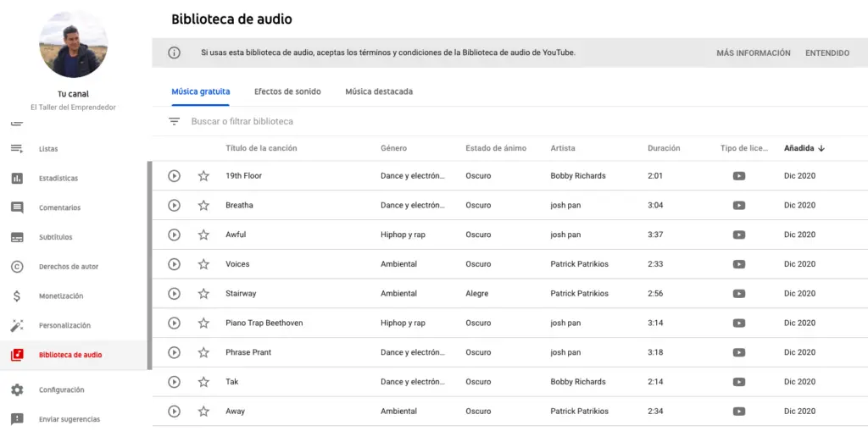This screenshot has height=431, width=868.
Task: Open Estadísticas in the sidebar
Action: (58, 179)
